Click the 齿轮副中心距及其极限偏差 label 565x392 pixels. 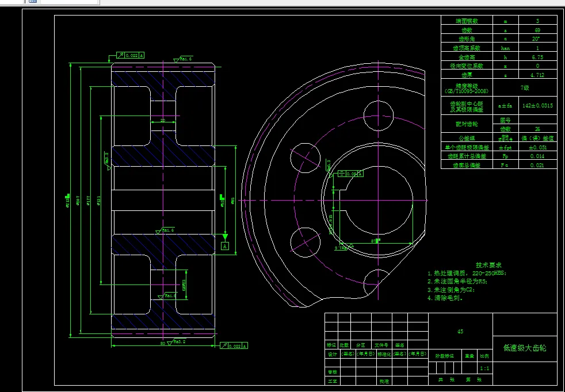[x=467, y=106]
